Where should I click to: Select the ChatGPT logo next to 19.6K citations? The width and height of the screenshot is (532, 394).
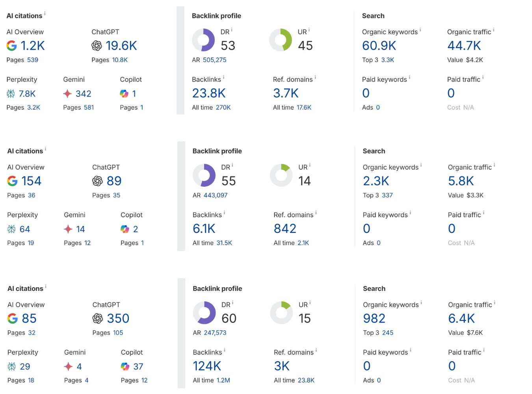pyautogui.click(x=97, y=46)
